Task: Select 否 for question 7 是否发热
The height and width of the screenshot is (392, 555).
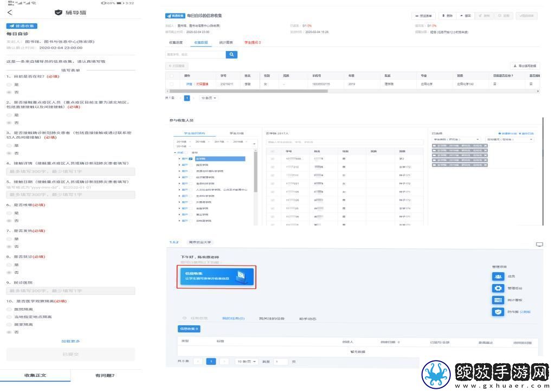Action: (x=10, y=247)
